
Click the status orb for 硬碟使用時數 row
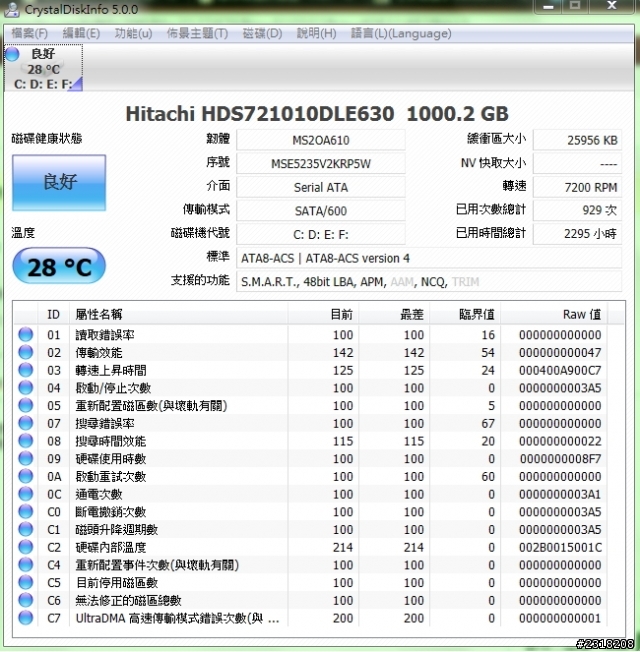click(26, 459)
